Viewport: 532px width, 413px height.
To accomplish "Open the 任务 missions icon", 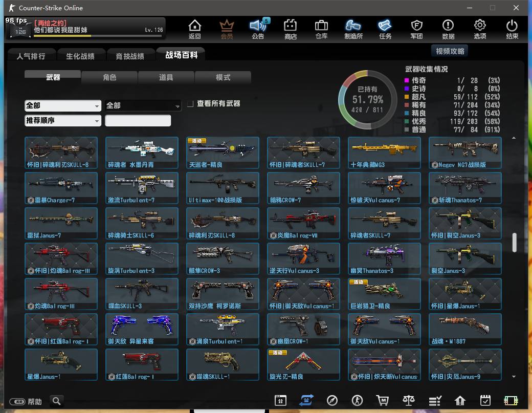I will click(x=385, y=29).
